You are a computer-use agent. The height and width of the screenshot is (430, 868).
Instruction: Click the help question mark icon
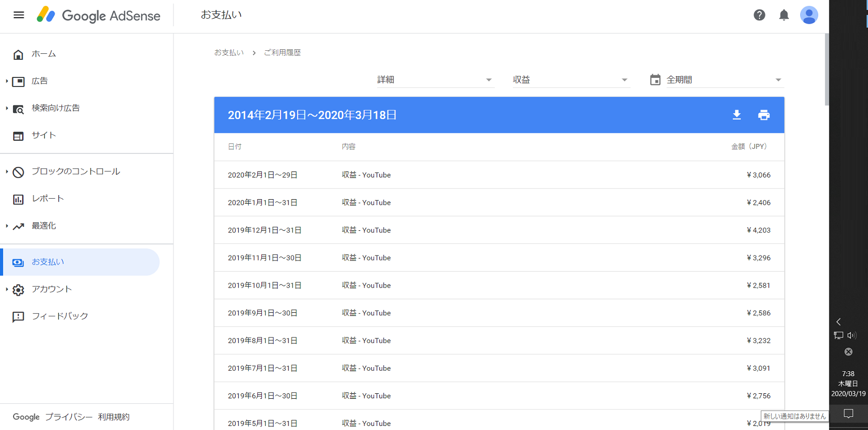[759, 15]
